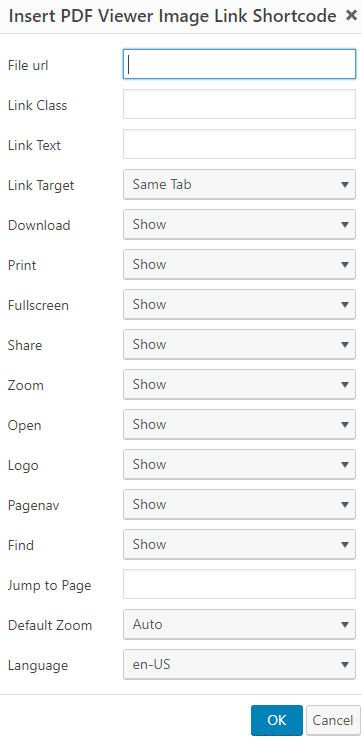This screenshot has width=362, height=740.
Task: Expand the Download Show dropdown
Action: [239, 225]
